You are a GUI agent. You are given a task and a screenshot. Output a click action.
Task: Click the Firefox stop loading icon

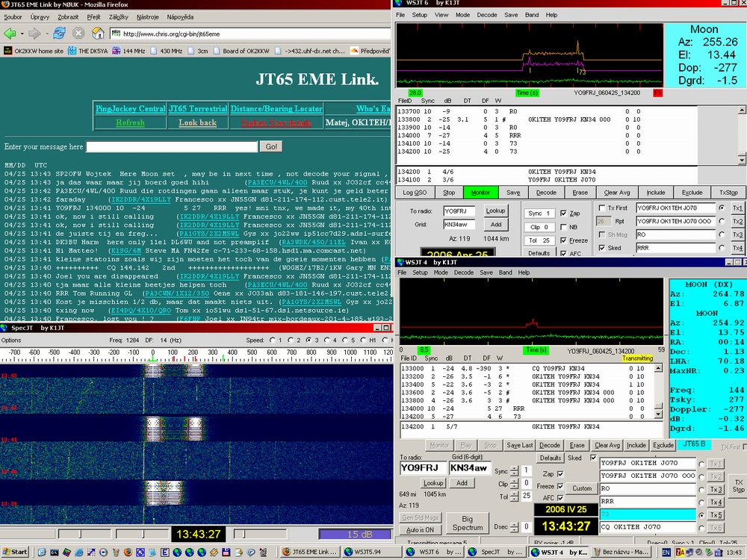[x=78, y=34]
